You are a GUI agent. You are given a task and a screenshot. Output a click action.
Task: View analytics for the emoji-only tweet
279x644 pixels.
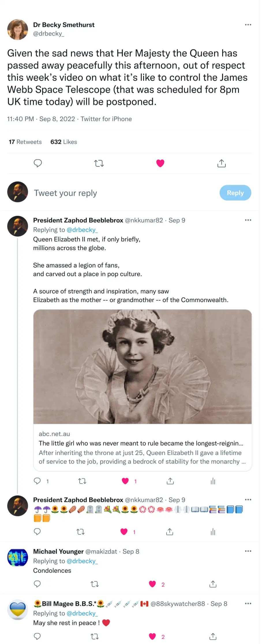(x=213, y=532)
